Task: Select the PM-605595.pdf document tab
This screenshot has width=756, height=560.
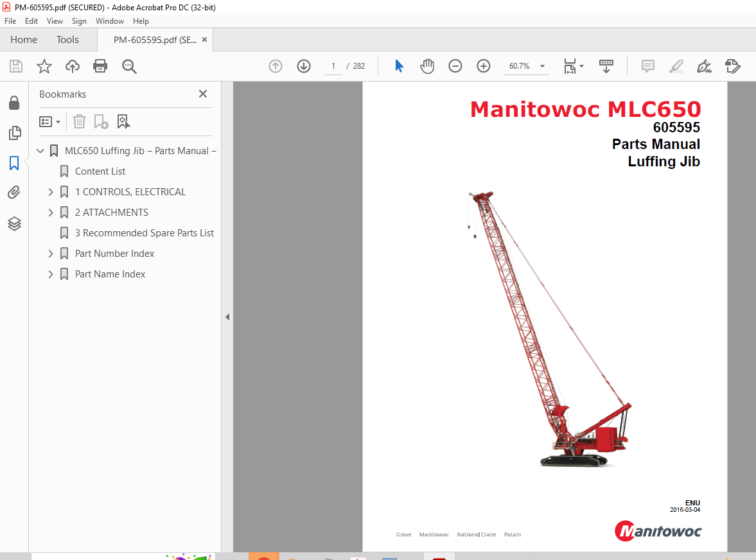Action: (155, 40)
